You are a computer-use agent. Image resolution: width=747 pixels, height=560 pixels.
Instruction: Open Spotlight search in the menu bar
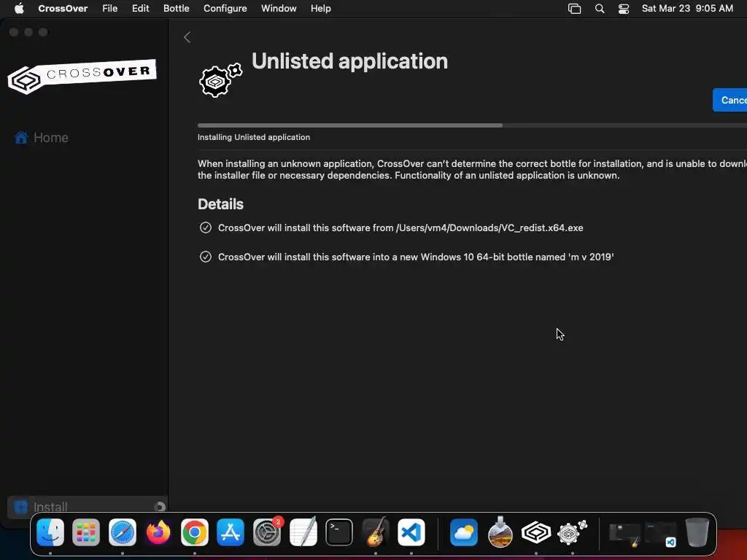[x=600, y=9]
